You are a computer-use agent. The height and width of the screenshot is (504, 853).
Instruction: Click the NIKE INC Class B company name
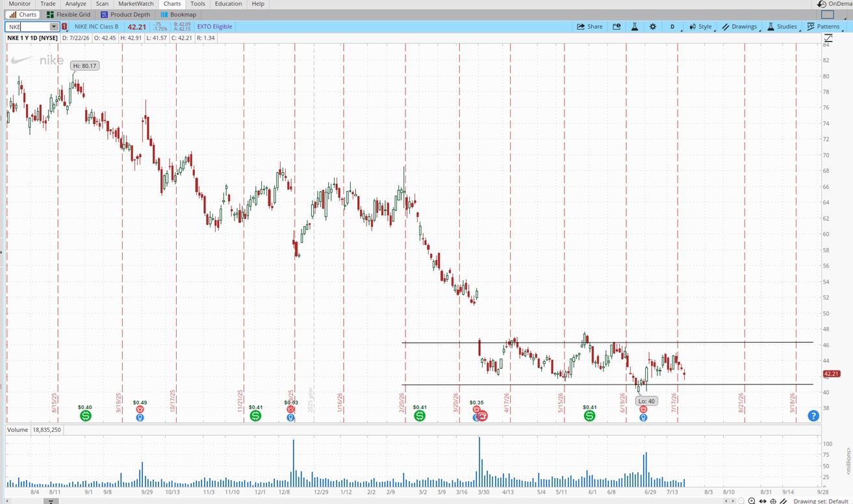[x=97, y=27]
